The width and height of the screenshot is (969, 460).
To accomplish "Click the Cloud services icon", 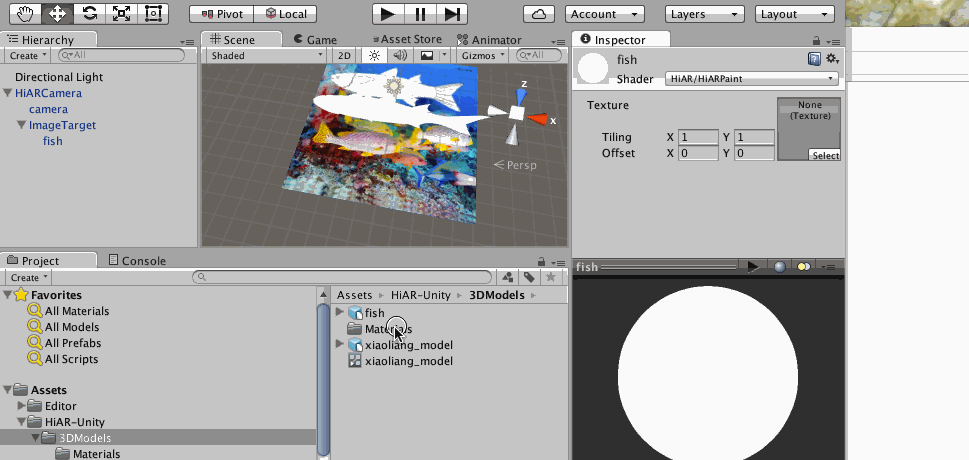I will click(x=539, y=14).
